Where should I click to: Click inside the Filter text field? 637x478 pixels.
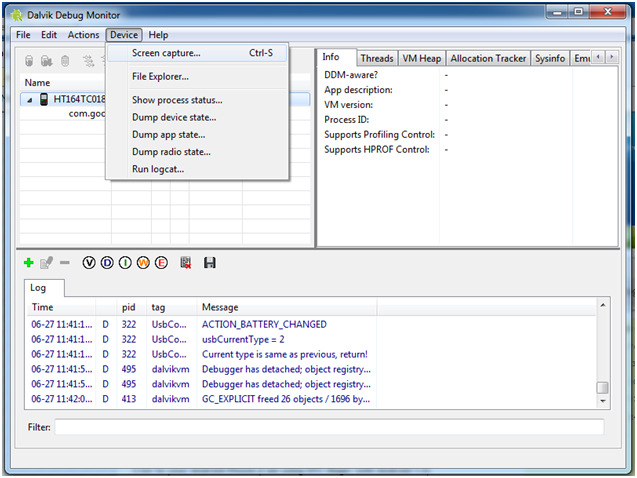tap(329, 427)
